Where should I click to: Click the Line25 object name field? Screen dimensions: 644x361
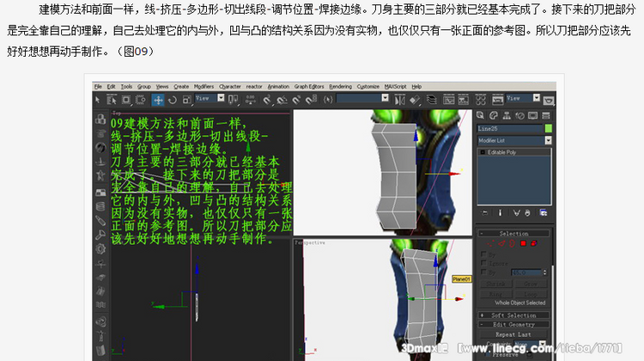[x=510, y=129]
